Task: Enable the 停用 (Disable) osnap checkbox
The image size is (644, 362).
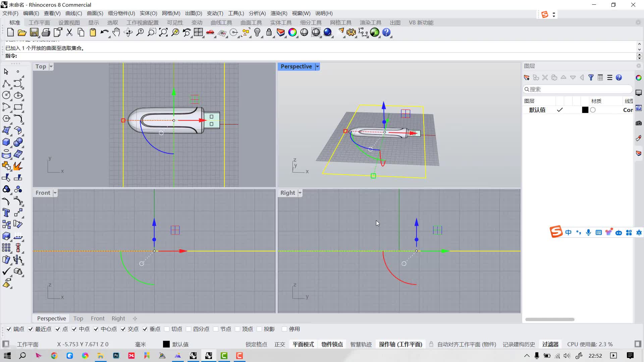Action: (284, 329)
